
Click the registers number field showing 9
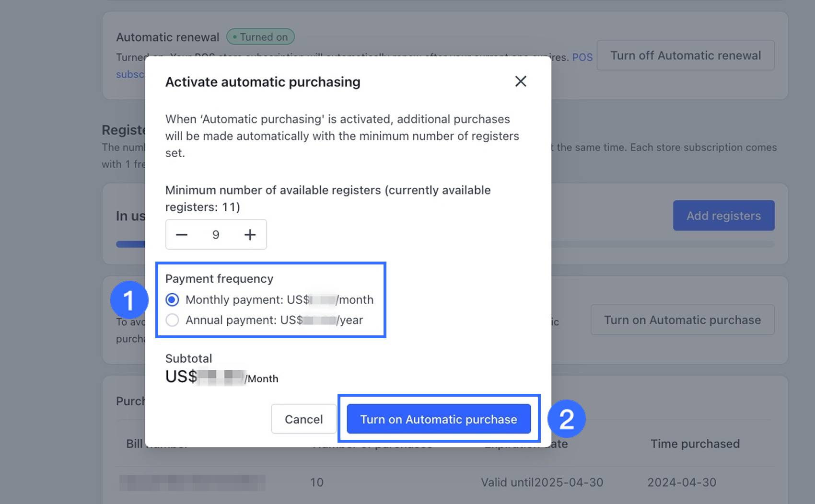tap(216, 235)
